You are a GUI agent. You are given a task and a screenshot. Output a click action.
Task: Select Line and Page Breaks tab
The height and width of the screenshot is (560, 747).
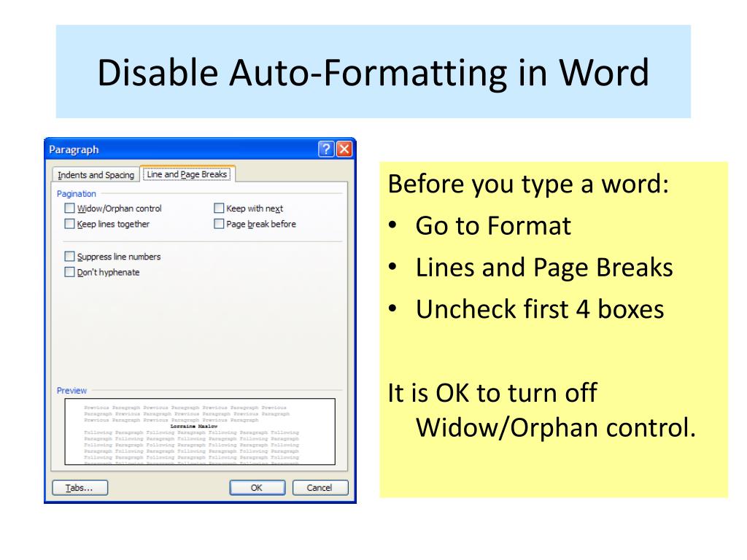[187, 174]
